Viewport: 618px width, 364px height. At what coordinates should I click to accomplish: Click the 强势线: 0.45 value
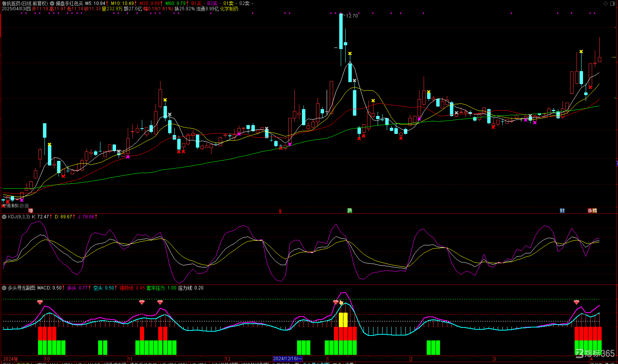pyautogui.click(x=132, y=288)
